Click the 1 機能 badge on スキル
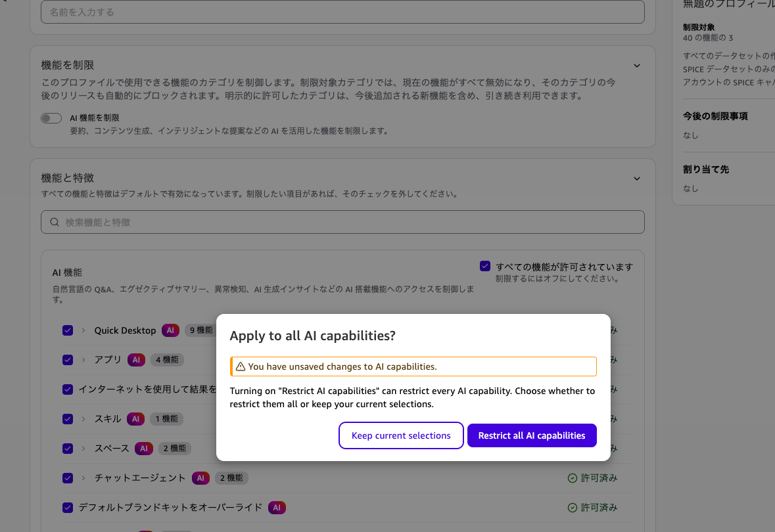Image resolution: width=775 pixels, height=532 pixels. [x=166, y=419]
